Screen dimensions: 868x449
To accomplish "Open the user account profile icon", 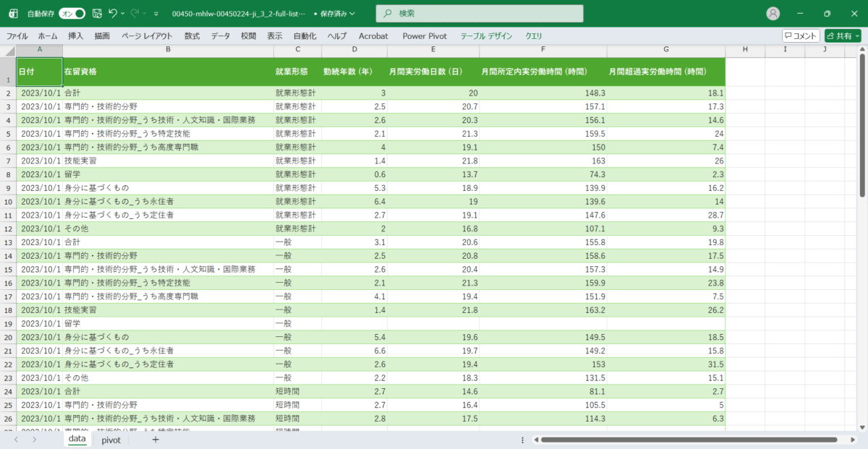I will pyautogui.click(x=773, y=13).
